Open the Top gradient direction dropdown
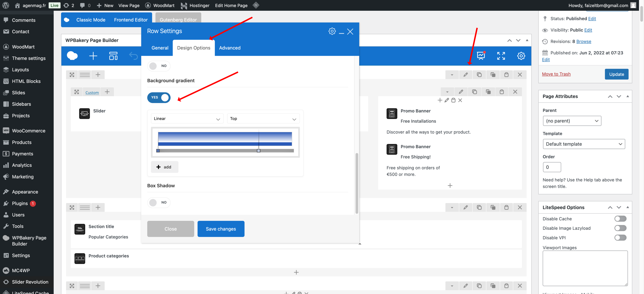Screen dimensions: 644x294 tap(263, 119)
